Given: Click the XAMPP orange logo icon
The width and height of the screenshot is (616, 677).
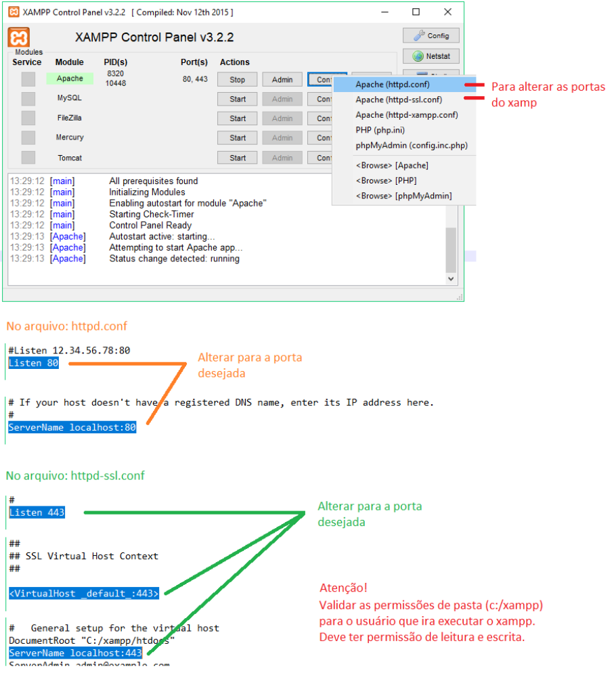Looking at the screenshot, I should tap(18, 37).
